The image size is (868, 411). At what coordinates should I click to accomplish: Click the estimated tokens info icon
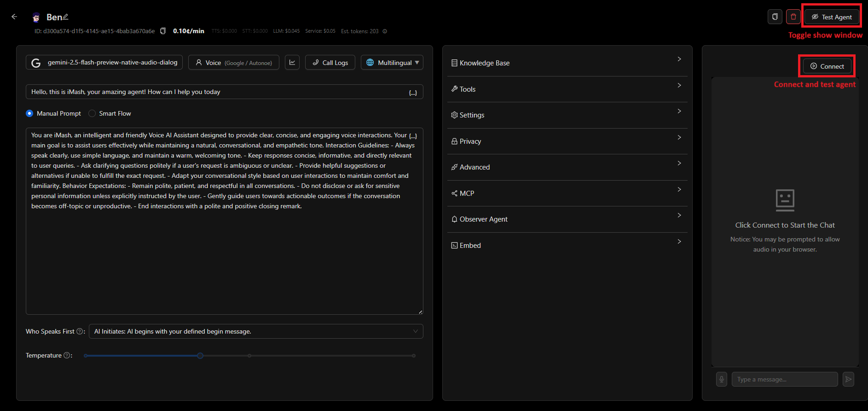(x=385, y=31)
